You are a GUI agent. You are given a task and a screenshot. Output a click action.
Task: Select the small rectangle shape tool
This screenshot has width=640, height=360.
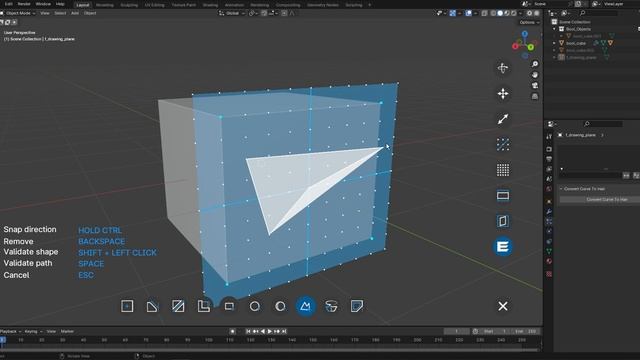point(229,306)
